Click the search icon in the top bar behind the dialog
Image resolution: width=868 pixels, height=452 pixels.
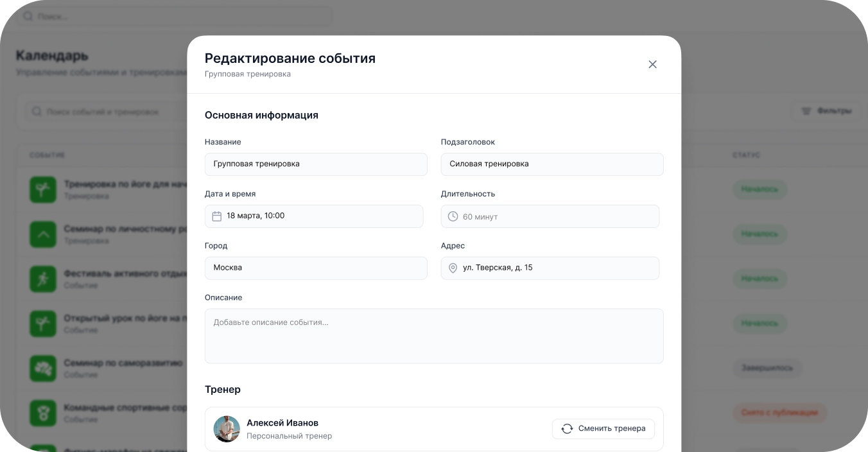click(x=28, y=16)
